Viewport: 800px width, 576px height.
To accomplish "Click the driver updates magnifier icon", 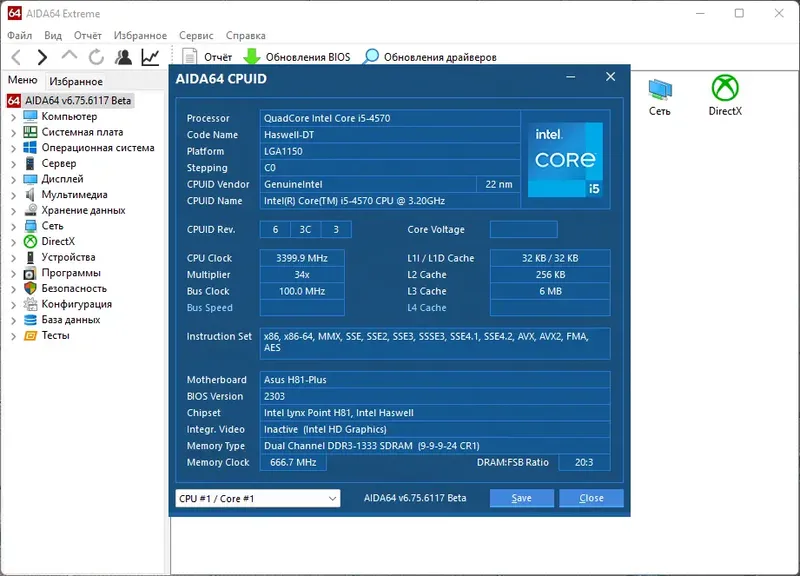I will tap(371, 57).
